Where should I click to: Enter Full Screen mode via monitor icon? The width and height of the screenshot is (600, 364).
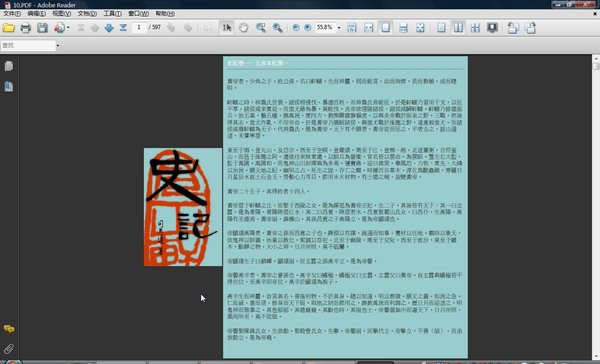click(492, 28)
